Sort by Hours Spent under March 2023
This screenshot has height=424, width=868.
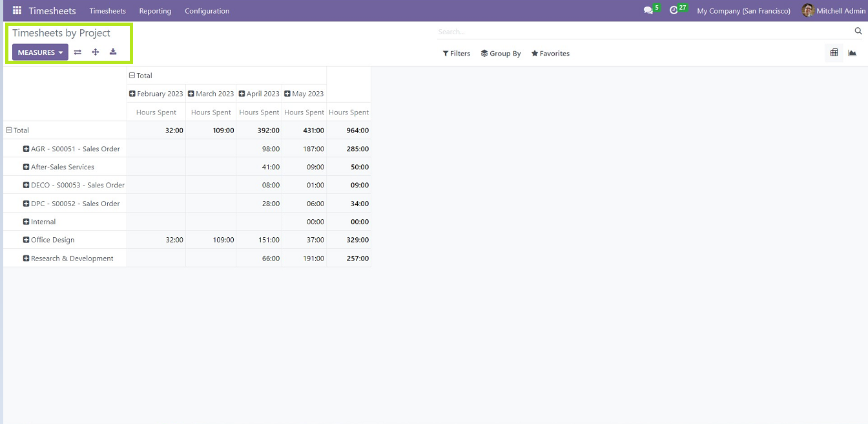pyautogui.click(x=211, y=112)
